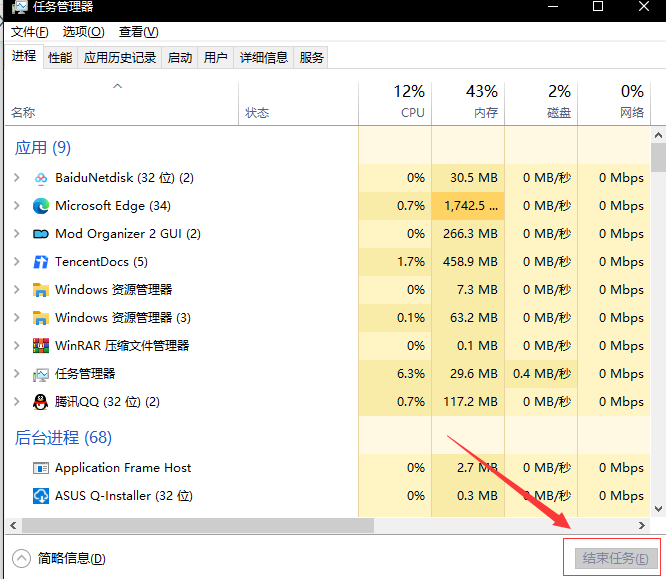This screenshot has width=666, height=579.
Task: Select the Microsoft Edge icon
Action: coord(41,206)
